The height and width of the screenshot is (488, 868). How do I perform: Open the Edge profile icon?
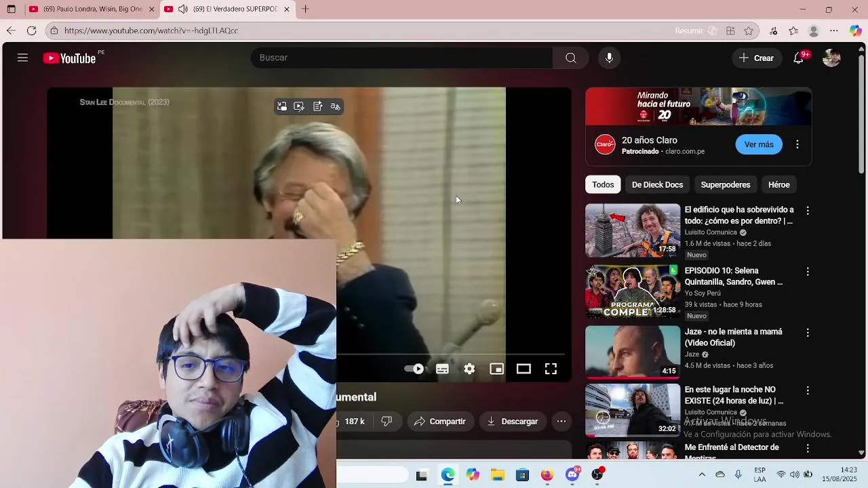[x=814, y=30]
